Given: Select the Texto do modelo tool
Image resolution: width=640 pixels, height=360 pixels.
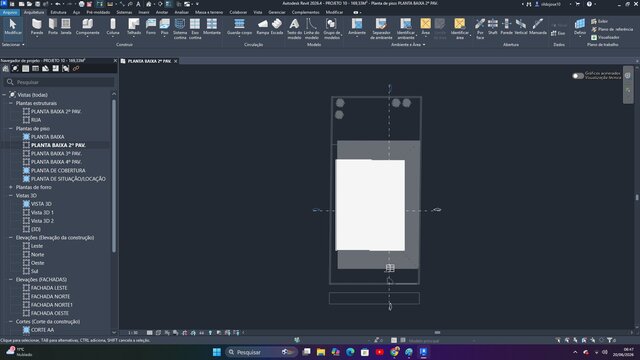Looking at the screenshot, I should point(294,29).
